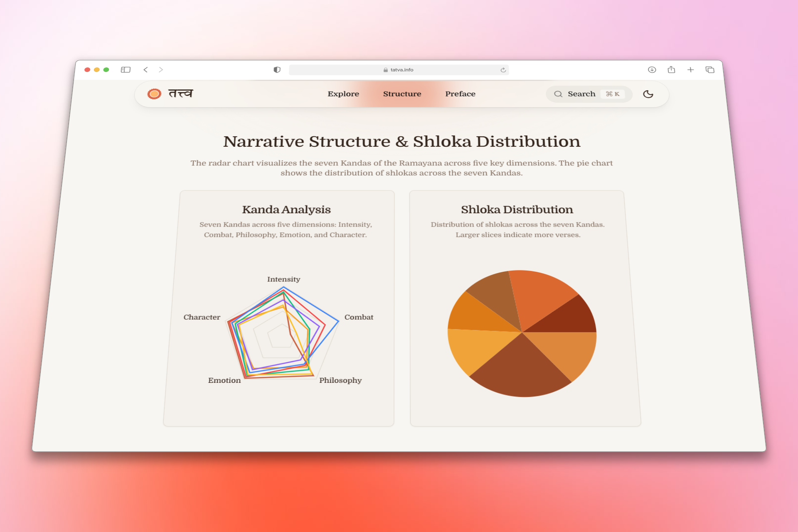Click the privacy shield icon

[x=277, y=70]
